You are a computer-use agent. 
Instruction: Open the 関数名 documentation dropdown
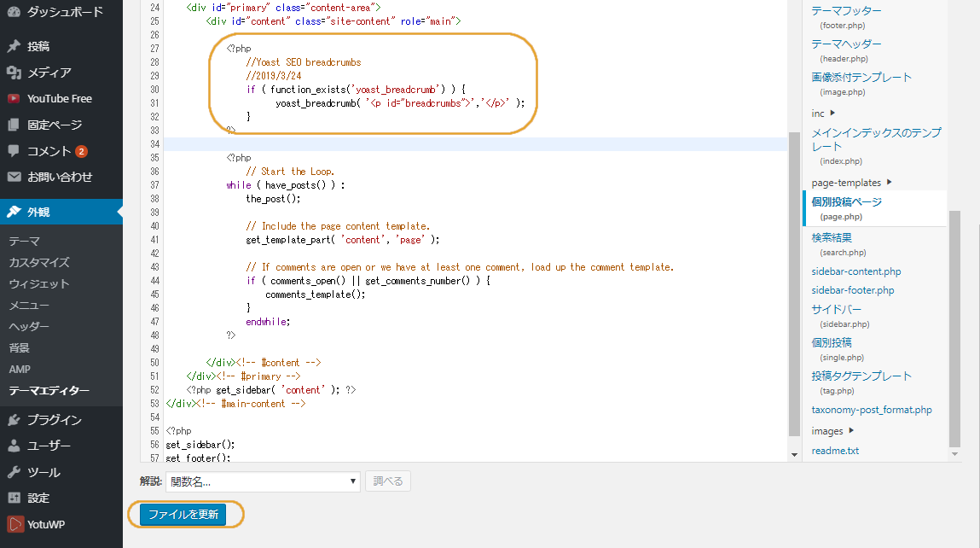tap(263, 481)
